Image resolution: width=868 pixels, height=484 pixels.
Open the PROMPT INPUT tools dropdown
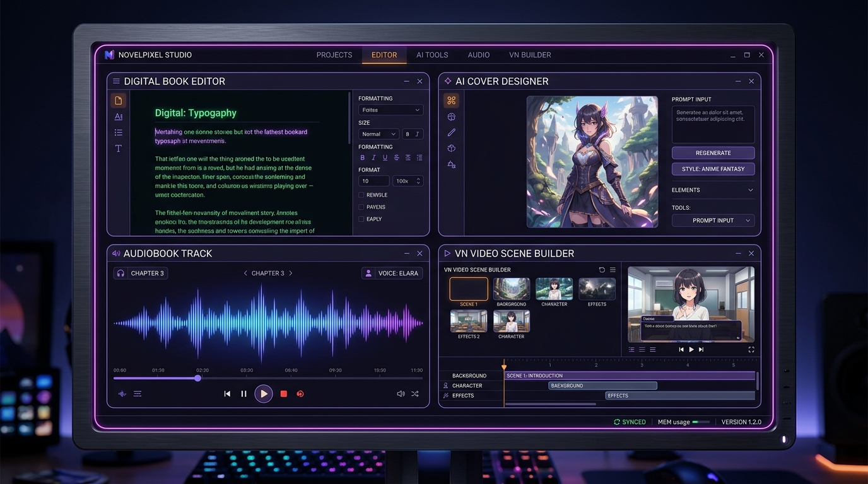[x=713, y=221]
